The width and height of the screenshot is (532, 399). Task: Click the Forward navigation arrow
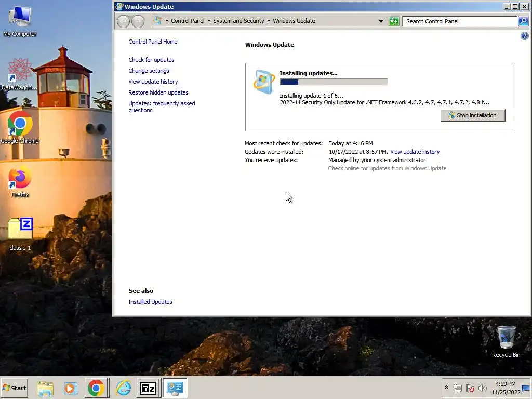(x=138, y=21)
